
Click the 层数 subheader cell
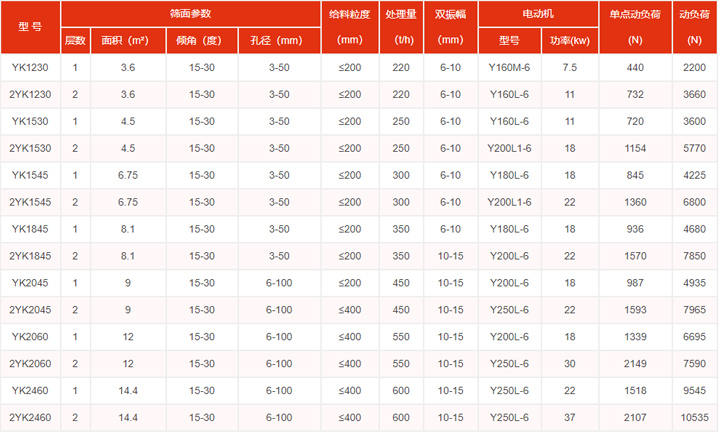[76, 41]
